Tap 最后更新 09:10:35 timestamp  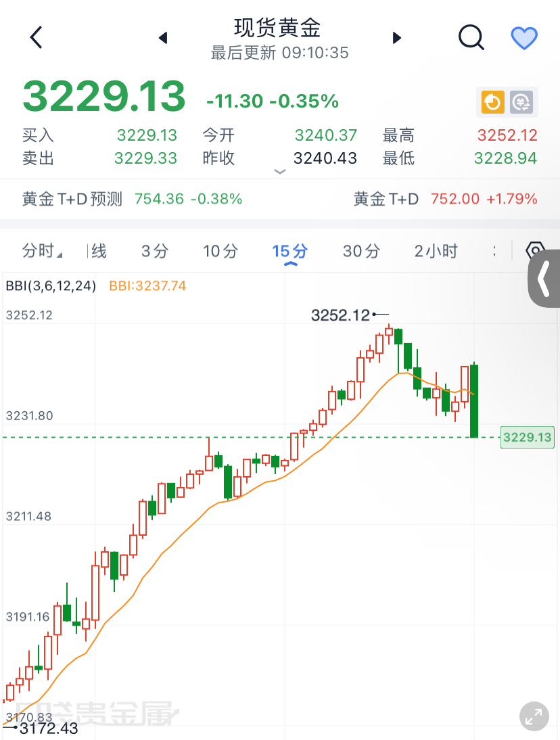(x=280, y=53)
